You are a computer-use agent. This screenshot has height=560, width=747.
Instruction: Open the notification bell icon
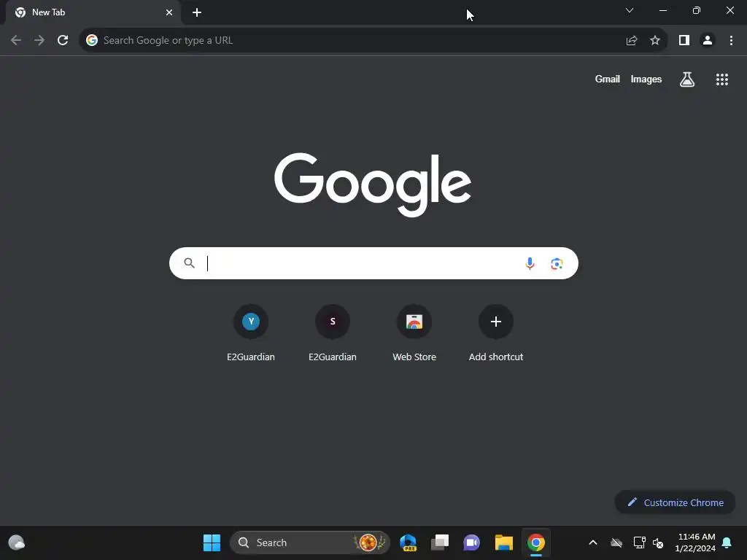tap(727, 542)
